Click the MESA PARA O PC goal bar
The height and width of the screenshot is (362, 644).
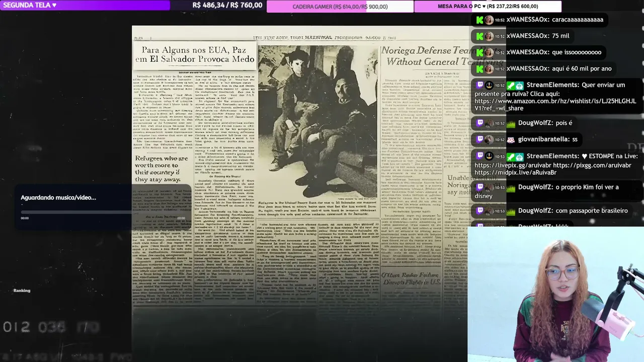click(x=488, y=7)
